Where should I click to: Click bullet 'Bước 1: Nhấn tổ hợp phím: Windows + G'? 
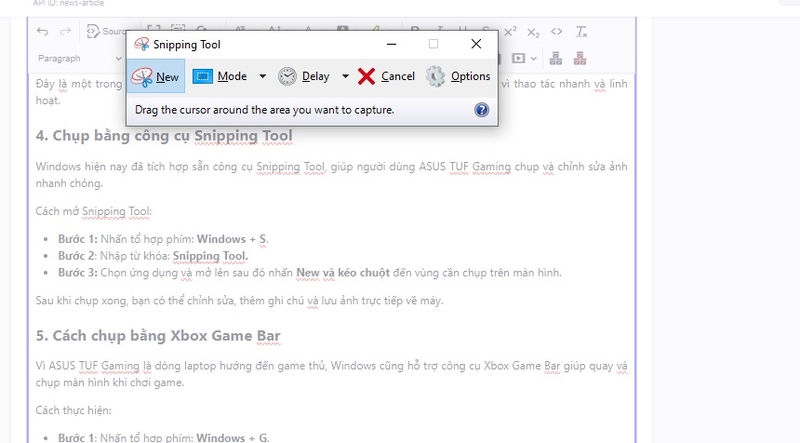(163, 437)
